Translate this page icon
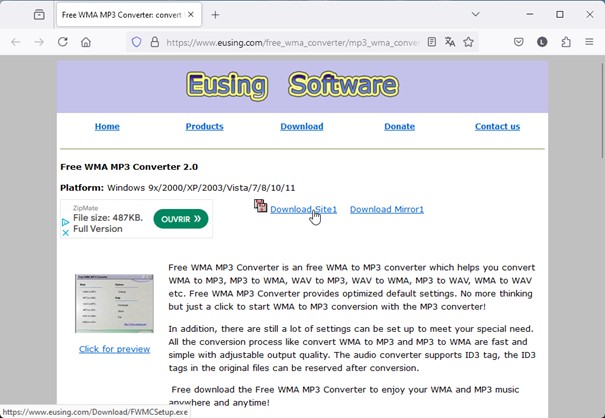605x418 pixels. [x=450, y=42]
